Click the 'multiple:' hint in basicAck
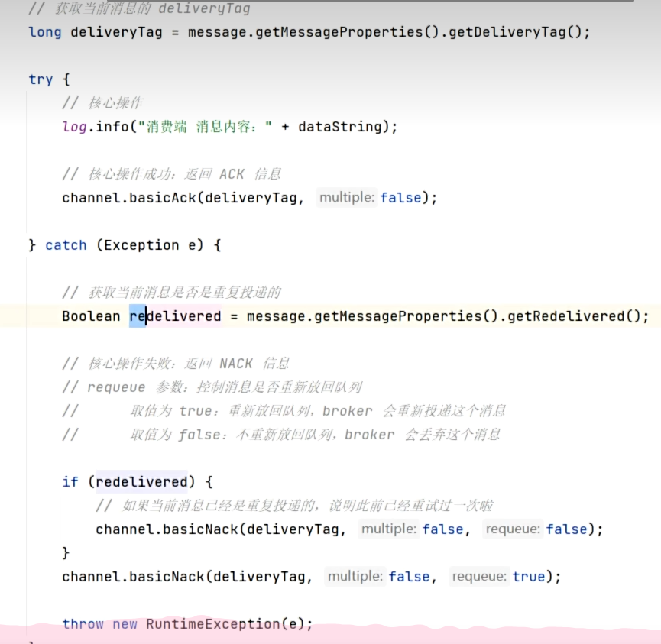Screen dimensions: 661x644 click(x=346, y=197)
